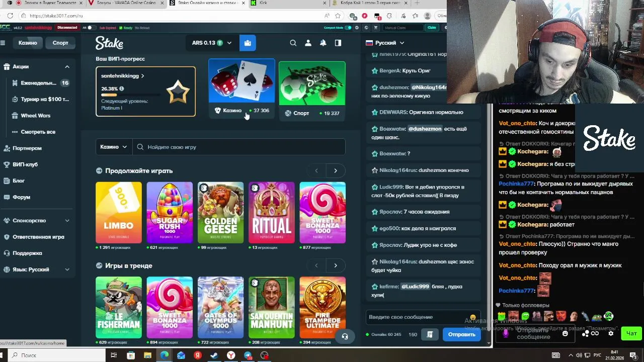This screenshot has width=644, height=362.
Task: Open Поддержка sidebar link
Action: coord(27,253)
